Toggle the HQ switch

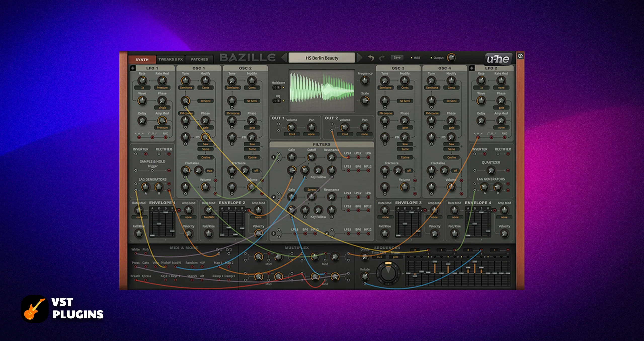click(x=277, y=101)
